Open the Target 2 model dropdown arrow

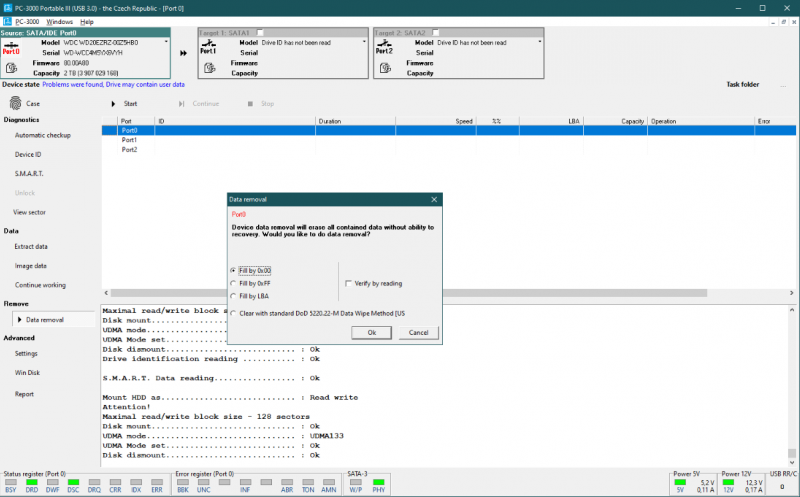click(x=540, y=42)
